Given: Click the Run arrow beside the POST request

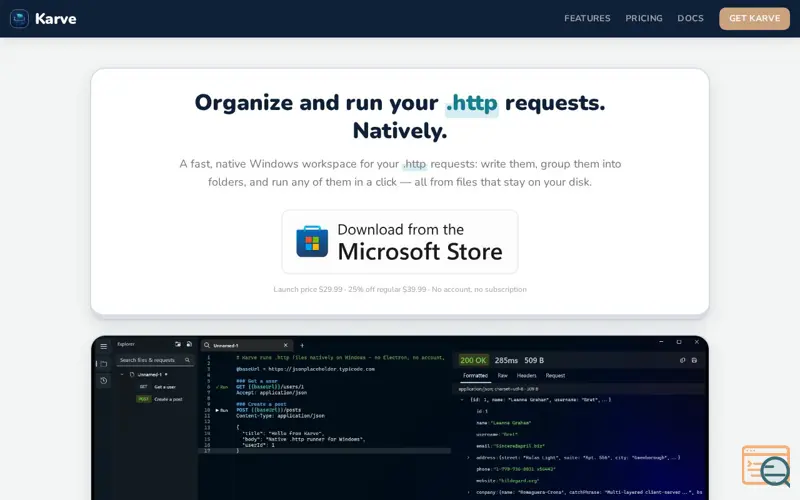Looking at the screenshot, I should pyautogui.click(x=222, y=410).
